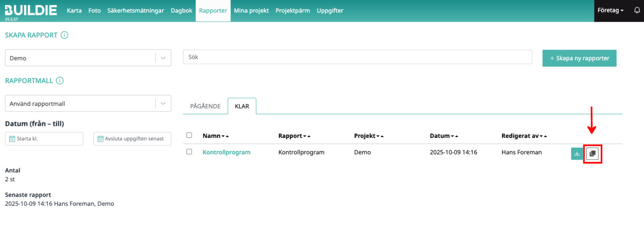Click the Skapa ny rapporter button
The width and height of the screenshot is (644, 232).
click(579, 58)
